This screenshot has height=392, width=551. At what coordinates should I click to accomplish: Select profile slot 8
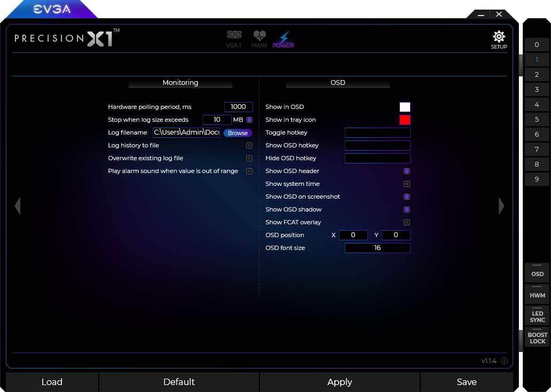[x=537, y=164]
